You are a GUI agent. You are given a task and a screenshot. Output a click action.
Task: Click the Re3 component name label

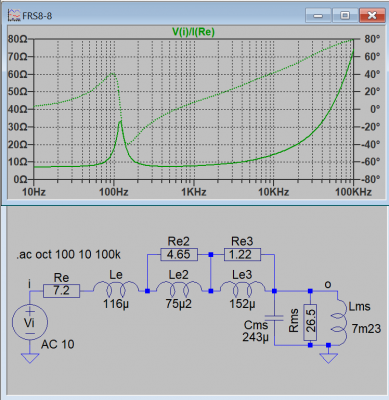coord(242,241)
